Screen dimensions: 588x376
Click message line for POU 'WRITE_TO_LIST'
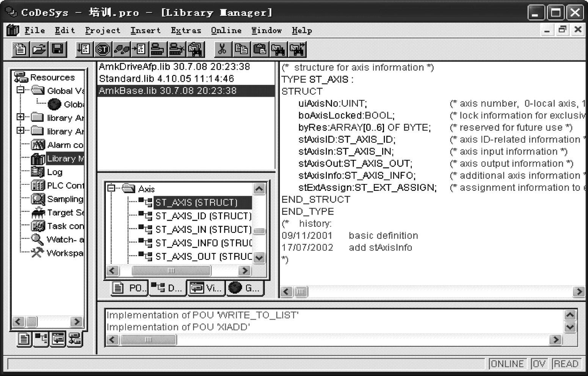[x=202, y=315]
